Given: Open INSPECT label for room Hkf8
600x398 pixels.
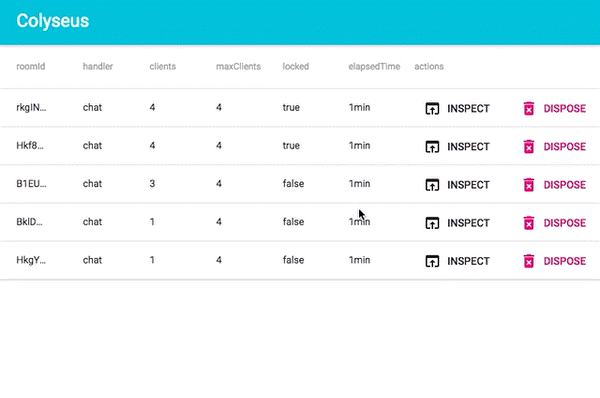Looking at the screenshot, I should click(x=468, y=147).
